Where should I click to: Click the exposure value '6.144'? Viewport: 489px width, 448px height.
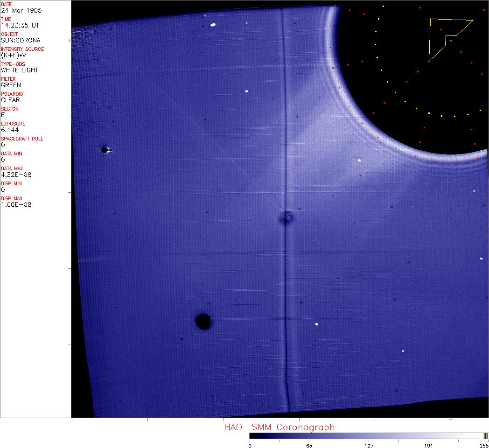click(9, 130)
